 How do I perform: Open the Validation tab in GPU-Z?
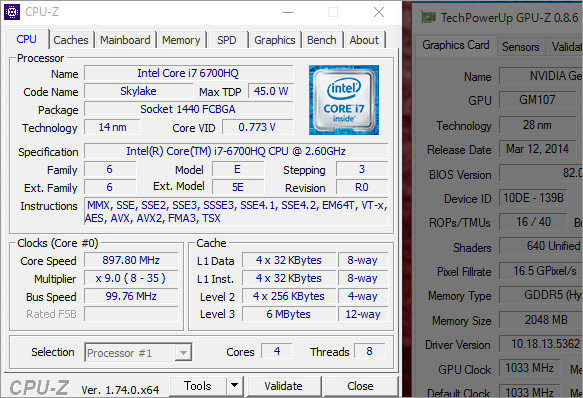(x=565, y=46)
